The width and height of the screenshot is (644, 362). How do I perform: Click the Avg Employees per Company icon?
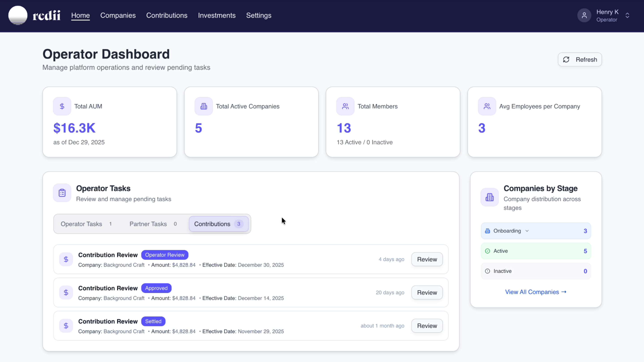click(487, 106)
